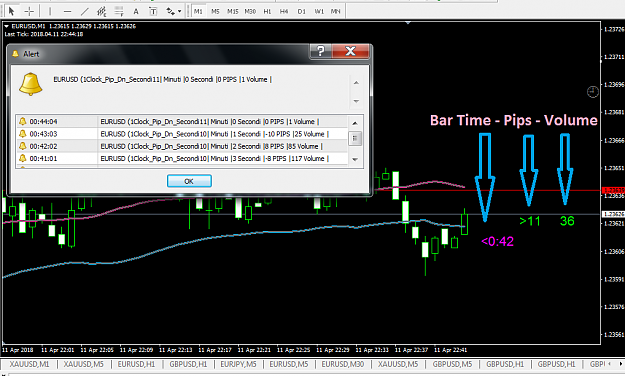625x376 pixels.
Task: Select the Fibonacci Retracement tool
Action: (x=119, y=11)
